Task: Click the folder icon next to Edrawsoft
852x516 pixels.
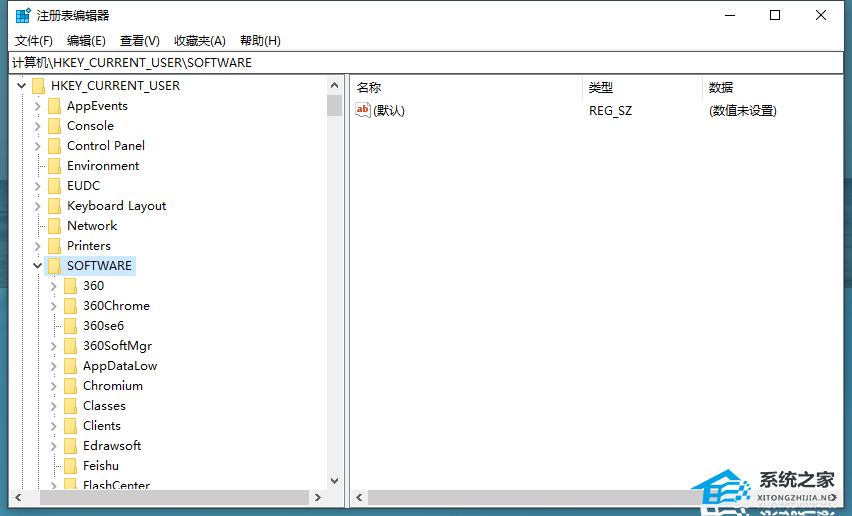Action: (70, 446)
